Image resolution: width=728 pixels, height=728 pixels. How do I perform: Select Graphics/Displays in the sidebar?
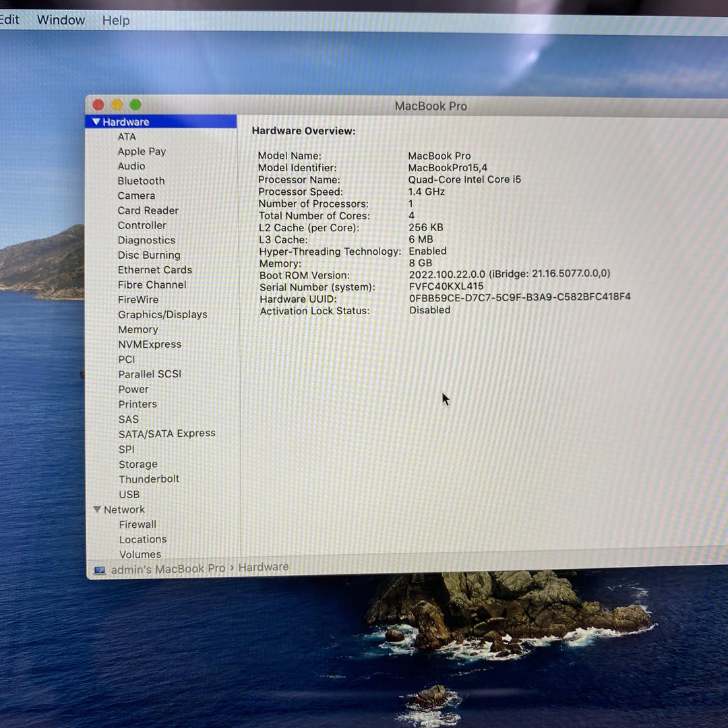pyautogui.click(x=162, y=314)
